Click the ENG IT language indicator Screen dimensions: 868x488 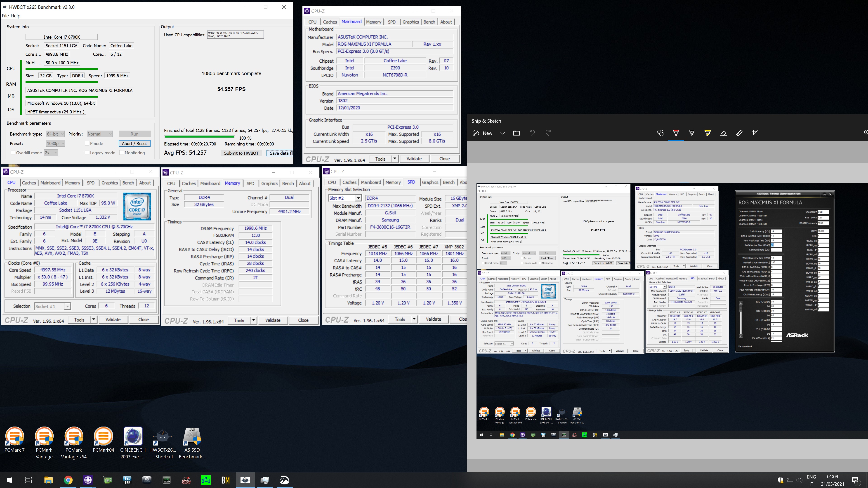pos(811,480)
